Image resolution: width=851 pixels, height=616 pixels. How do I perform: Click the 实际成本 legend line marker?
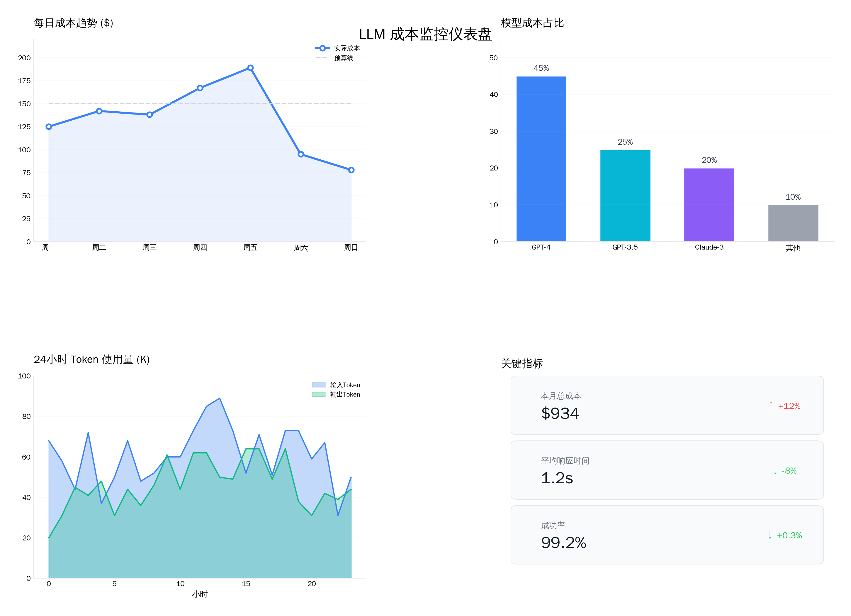click(x=322, y=48)
